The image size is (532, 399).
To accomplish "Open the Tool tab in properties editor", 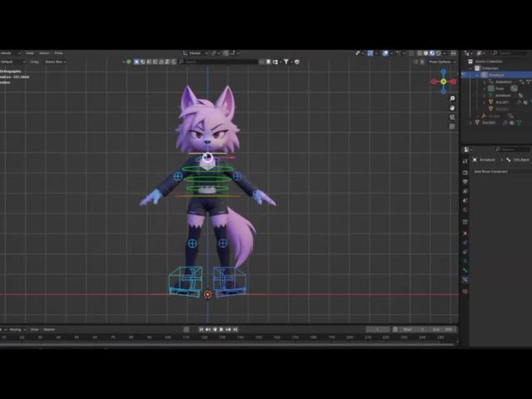I will (x=465, y=161).
